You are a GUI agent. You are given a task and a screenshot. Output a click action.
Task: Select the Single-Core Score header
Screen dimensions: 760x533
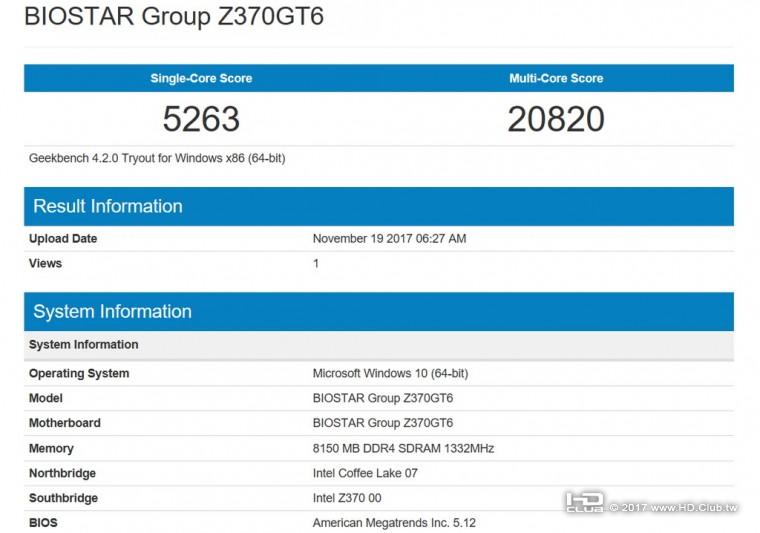201,78
